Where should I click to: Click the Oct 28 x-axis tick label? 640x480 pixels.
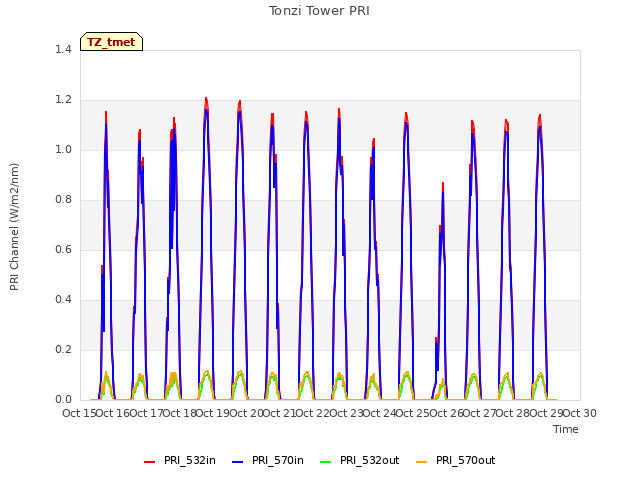(x=513, y=413)
